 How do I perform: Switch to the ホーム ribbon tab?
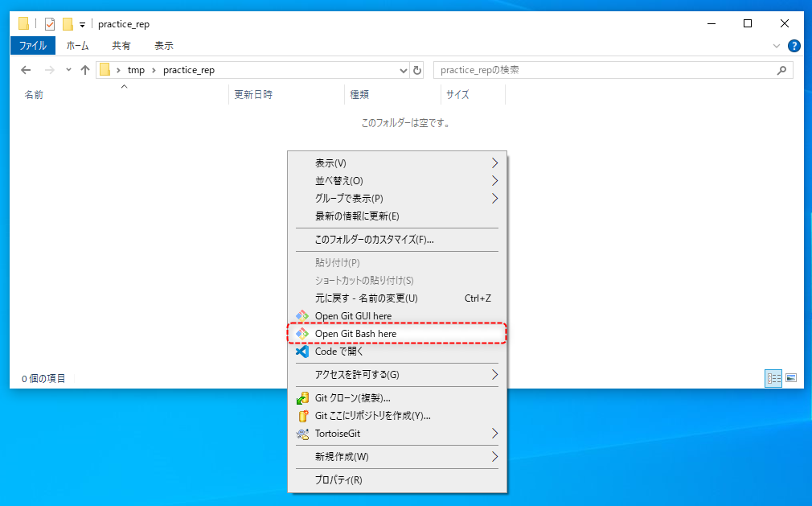(78, 46)
